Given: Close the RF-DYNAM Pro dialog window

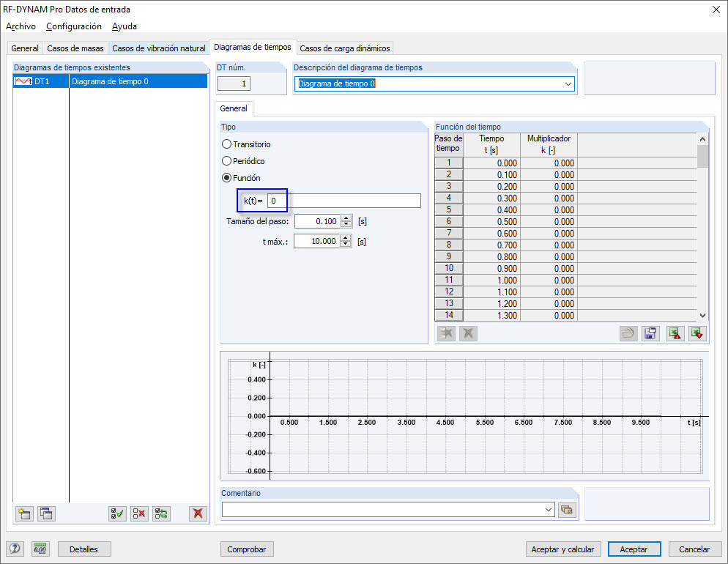Looking at the screenshot, I should tap(716, 10).
